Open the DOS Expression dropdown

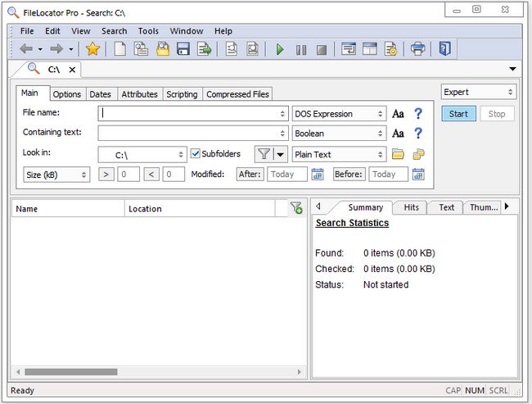[x=340, y=114]
